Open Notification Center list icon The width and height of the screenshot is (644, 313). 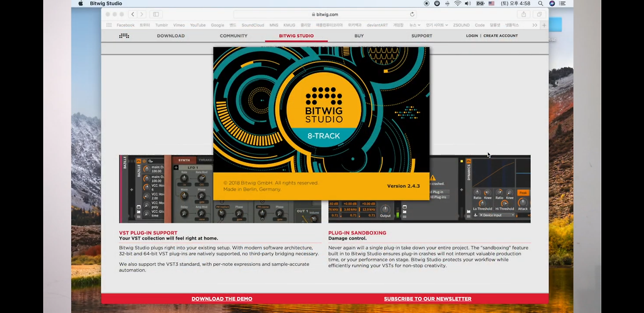(563, 4)
